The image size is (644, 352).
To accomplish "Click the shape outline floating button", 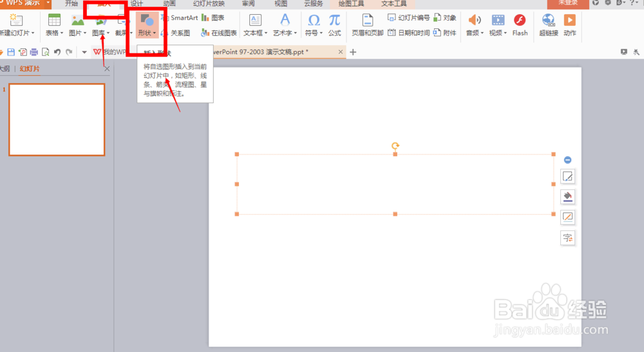I will [x=567, y=217].
